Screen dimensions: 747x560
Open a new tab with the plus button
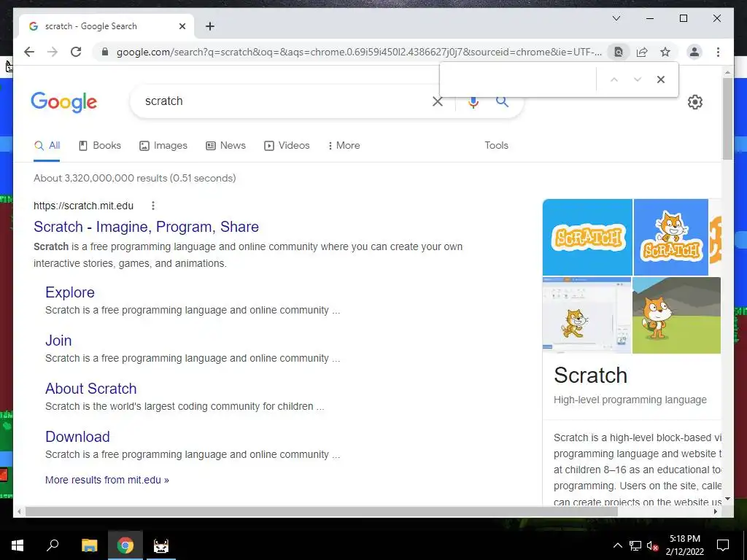click(x=210, y=26)
